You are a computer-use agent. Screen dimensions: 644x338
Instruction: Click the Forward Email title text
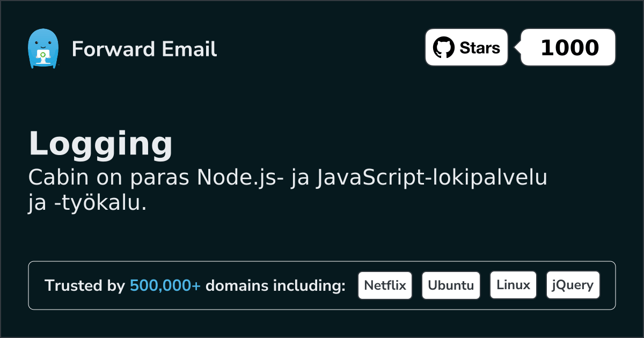144,49
